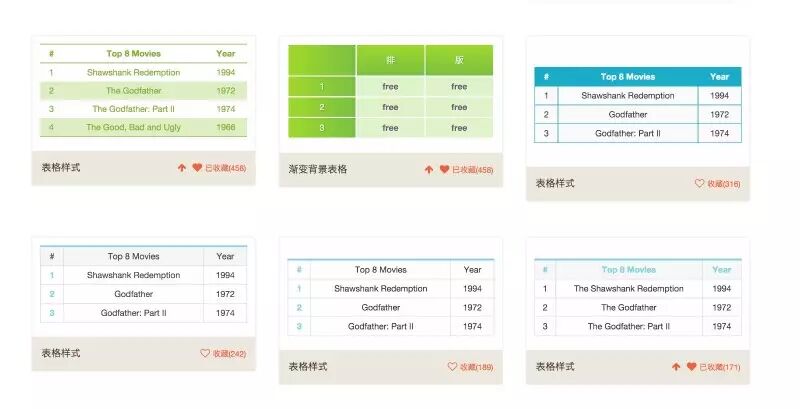Open the green striped movie table preview
This screenshot has height=409, width=800.
click(x=143, y=91)
